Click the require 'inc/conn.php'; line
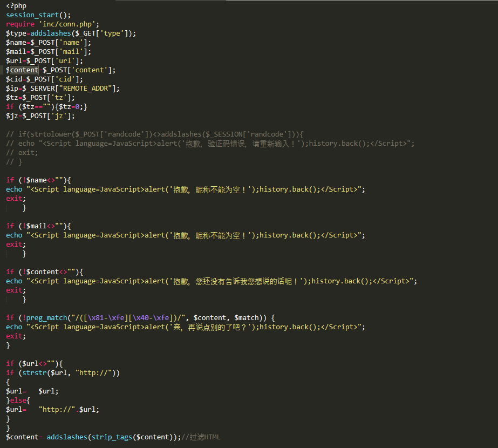This screenshot has width=498, height=448. click(x=53, y=24)
